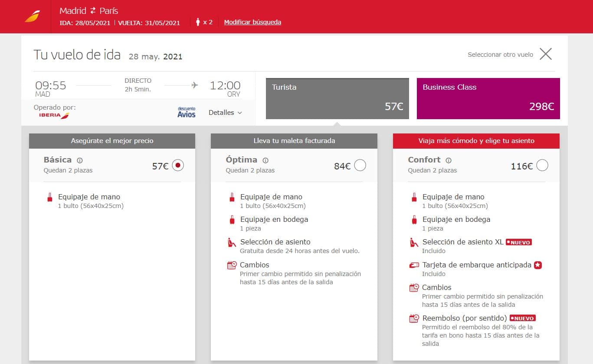Click 'Equipaje de mano' text in Básica card
The width and height of the screenshot is (593, 364).
point(89,197)
